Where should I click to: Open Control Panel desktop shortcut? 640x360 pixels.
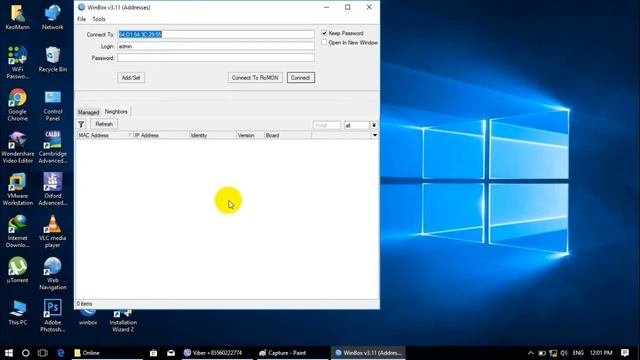52,105
